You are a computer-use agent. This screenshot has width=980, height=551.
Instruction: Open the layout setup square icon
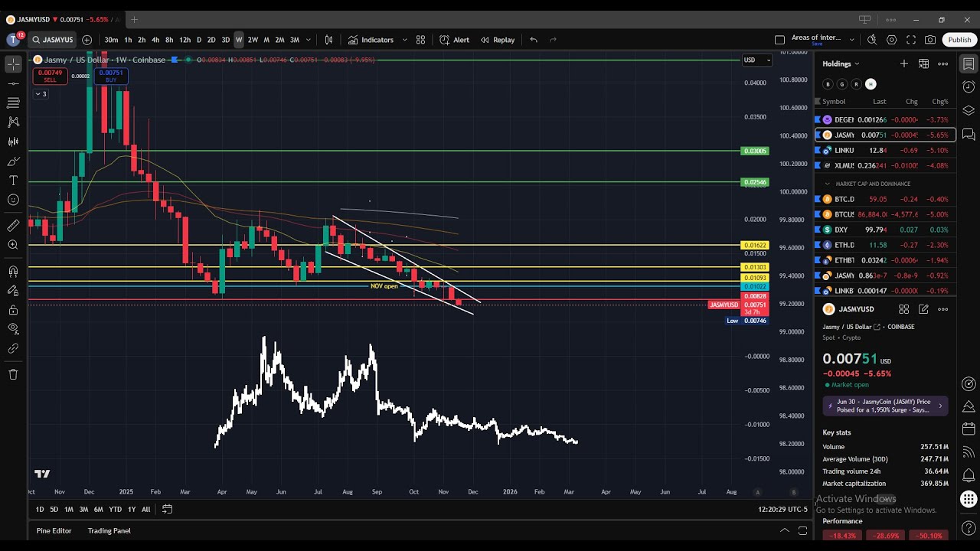tap(779, 40)
